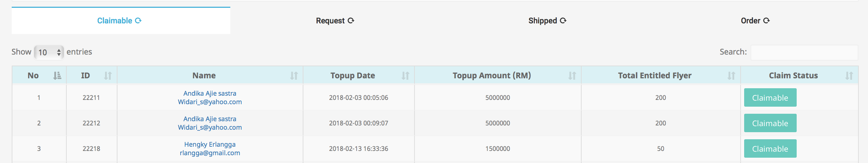Refresh icon beside Request tab
The width and height of the screenshot is (868, 163).
tap(351, 21)
